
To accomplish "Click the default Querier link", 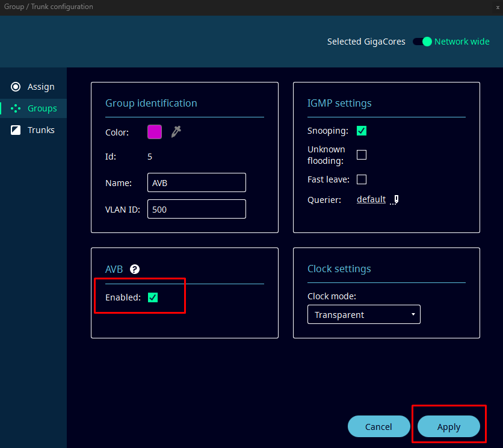I will [x=371, y=199].
